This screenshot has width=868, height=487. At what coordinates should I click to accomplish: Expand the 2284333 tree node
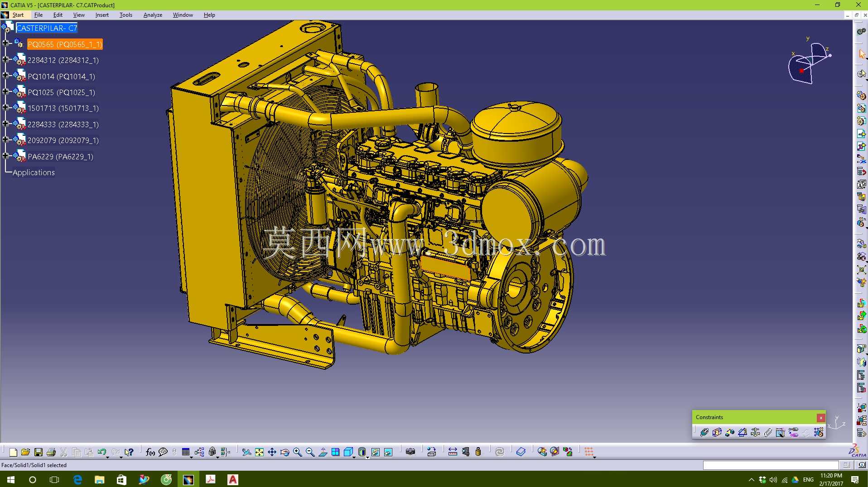[x=5, y=124]
